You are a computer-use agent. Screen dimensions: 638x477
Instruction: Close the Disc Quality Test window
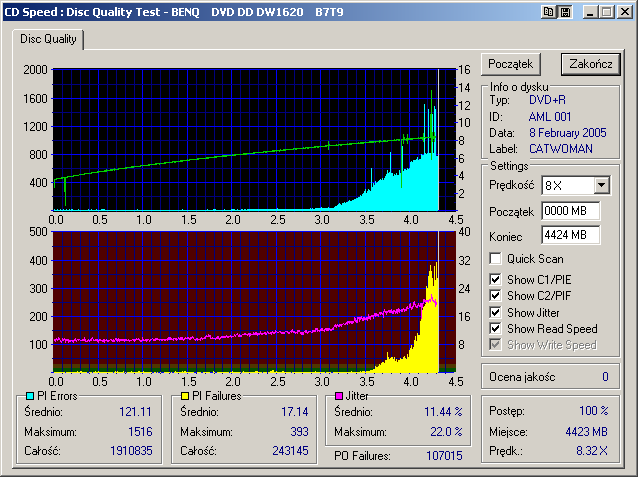click(x=624, y=12)
